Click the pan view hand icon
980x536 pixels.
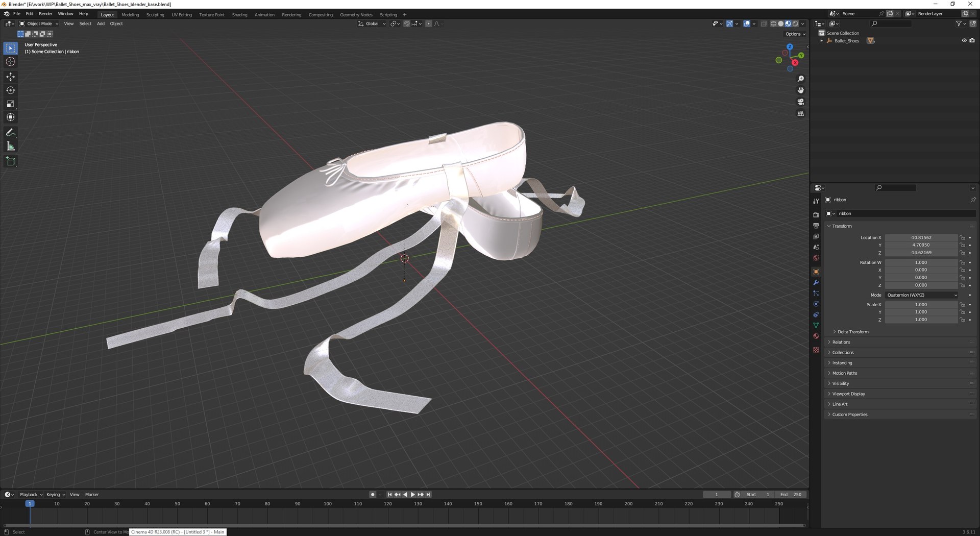(800, 90)
